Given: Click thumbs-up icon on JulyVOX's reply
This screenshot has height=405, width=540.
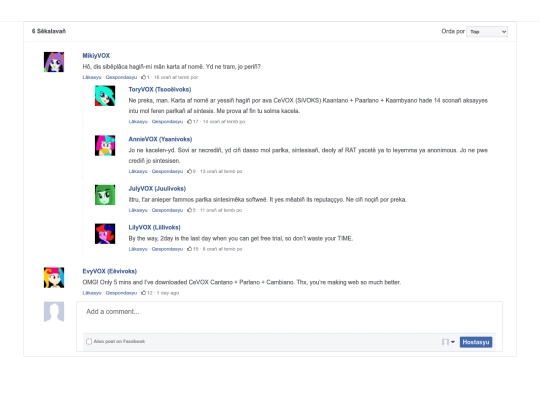Looking at the screenshot, I should [189, 210].
